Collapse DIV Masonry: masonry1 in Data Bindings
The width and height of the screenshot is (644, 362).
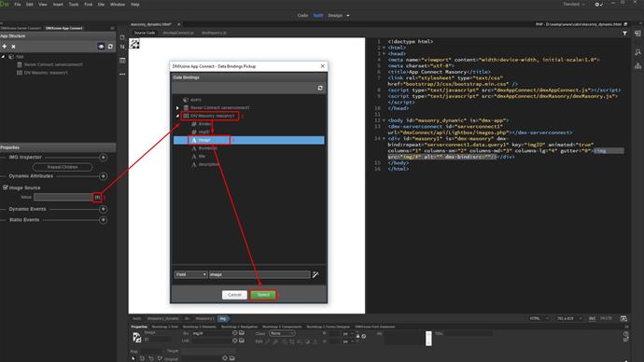177,116
